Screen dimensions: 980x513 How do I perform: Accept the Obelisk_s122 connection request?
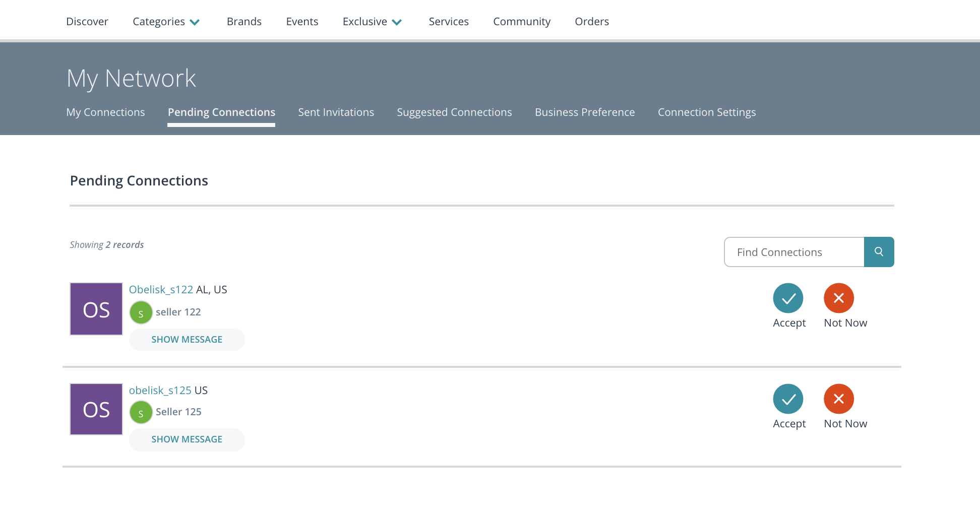(x=788, y=298)
